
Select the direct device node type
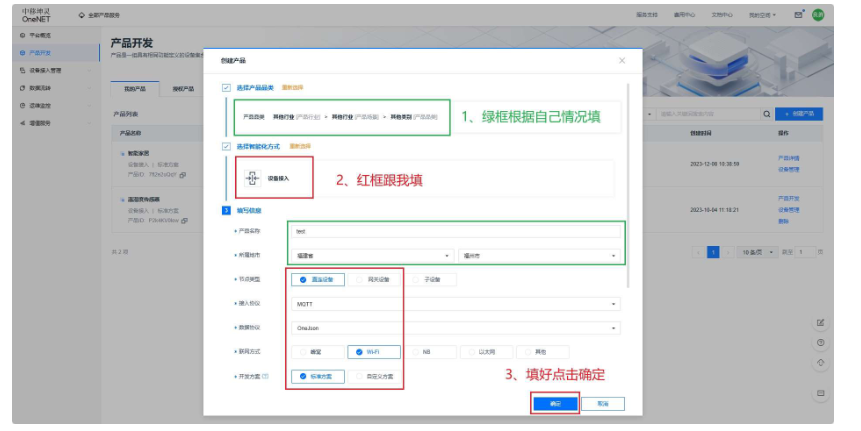[318, 279]
